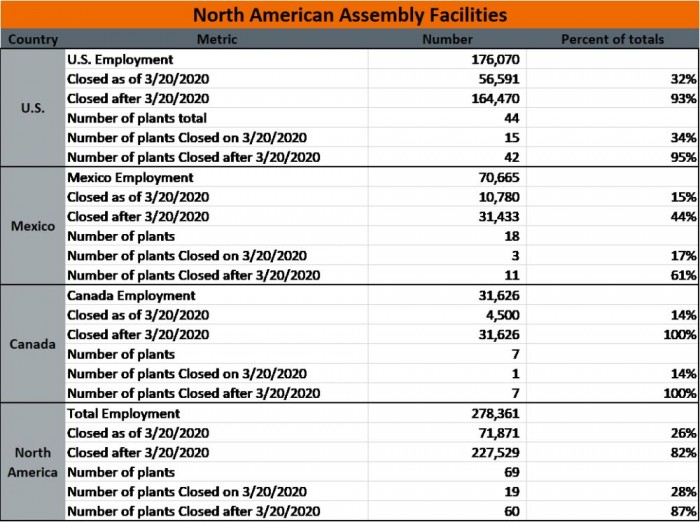This screenshot has width=700, height=522.
Task: Select the Percent of totals header
Action: pos(612,39)
